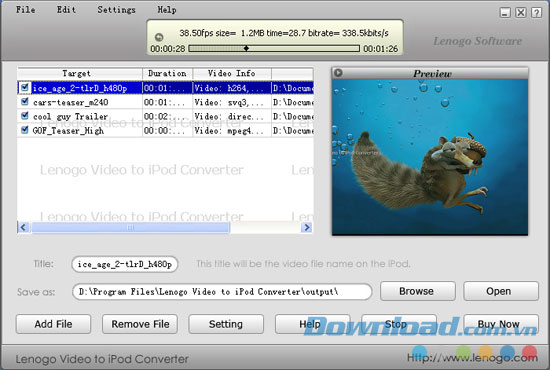Select the cool guy Trailer row
The height and width of the screenshot is (370, 550).
[x=165, y=116]
